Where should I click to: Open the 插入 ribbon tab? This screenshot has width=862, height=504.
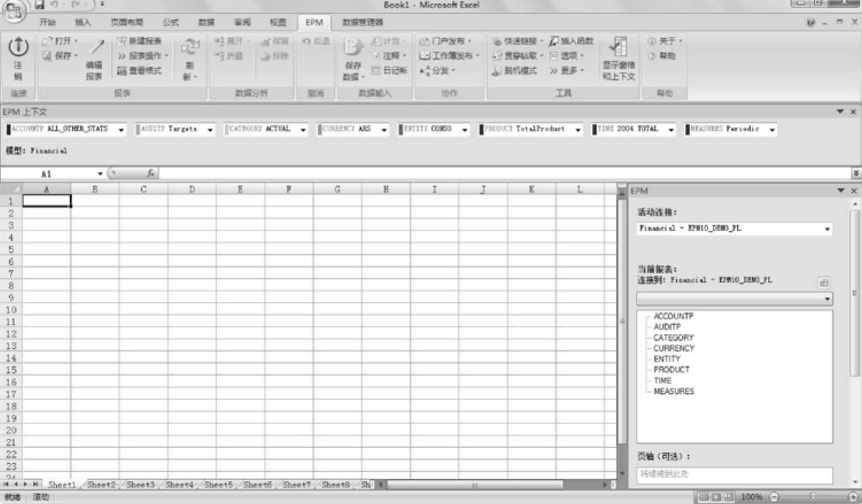click(83, 22)
